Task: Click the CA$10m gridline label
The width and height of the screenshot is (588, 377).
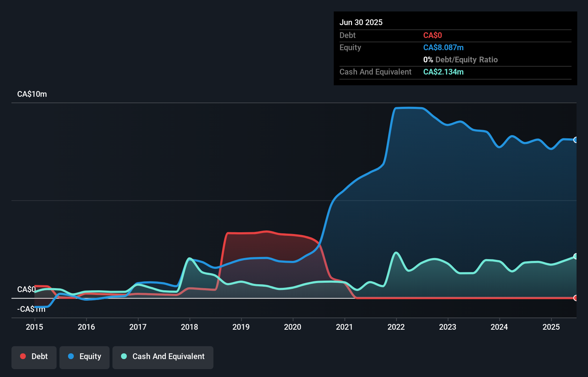Action: coord(32,94)
